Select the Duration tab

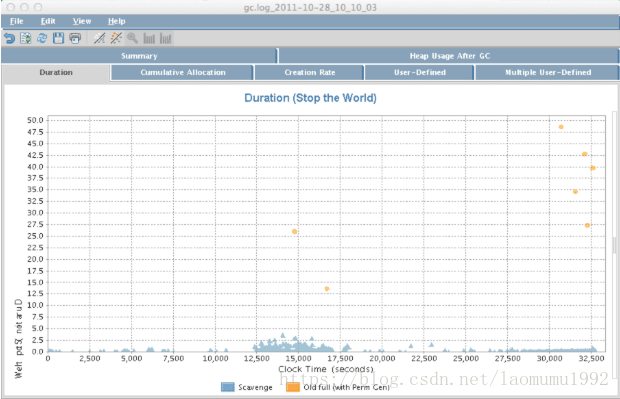(56, 73)
